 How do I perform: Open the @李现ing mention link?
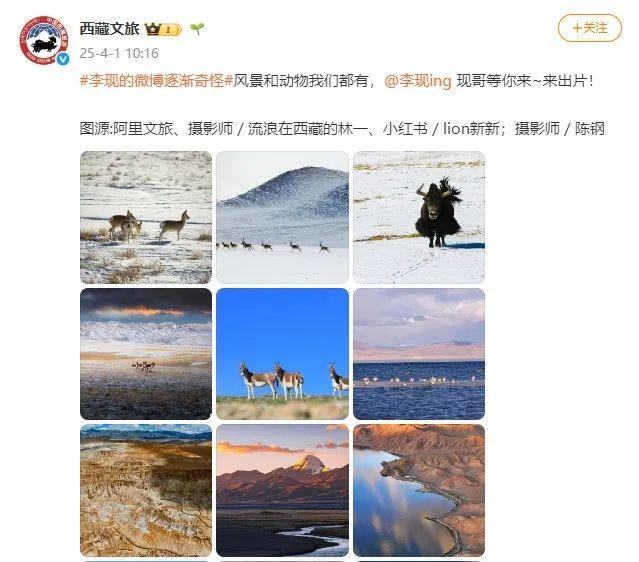coord(418,81)
